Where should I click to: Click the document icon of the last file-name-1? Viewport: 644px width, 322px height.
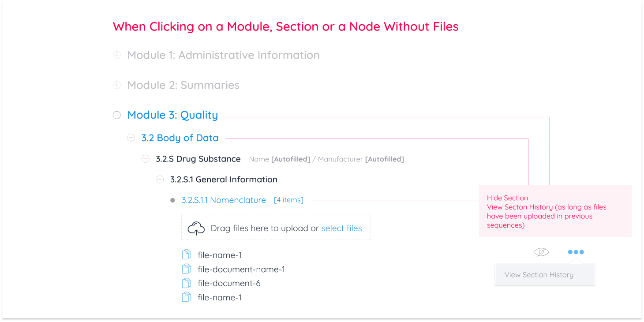click(186, 297)
